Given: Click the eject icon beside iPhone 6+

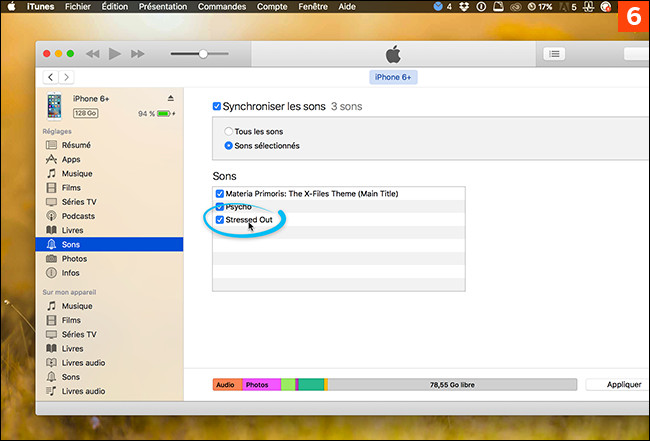Looking at the screenshot, I should [x=170, y=98].
